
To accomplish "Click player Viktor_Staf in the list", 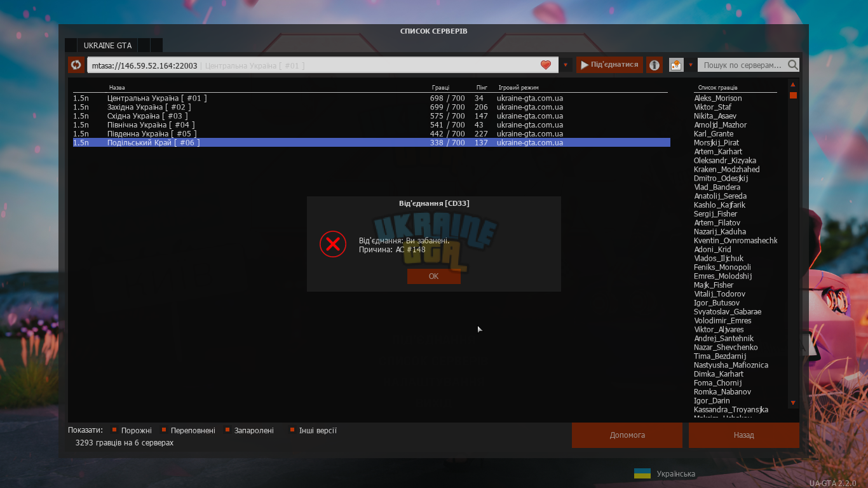I will [x=712, y=107].
